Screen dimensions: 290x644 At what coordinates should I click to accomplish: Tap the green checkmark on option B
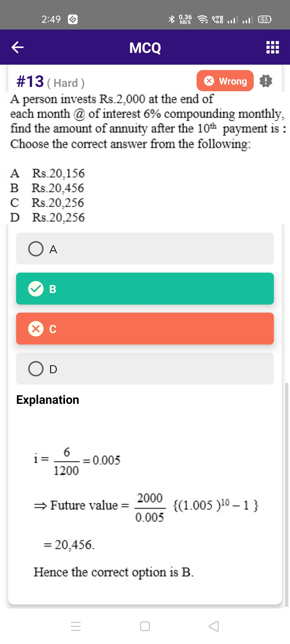click(36, 289)
